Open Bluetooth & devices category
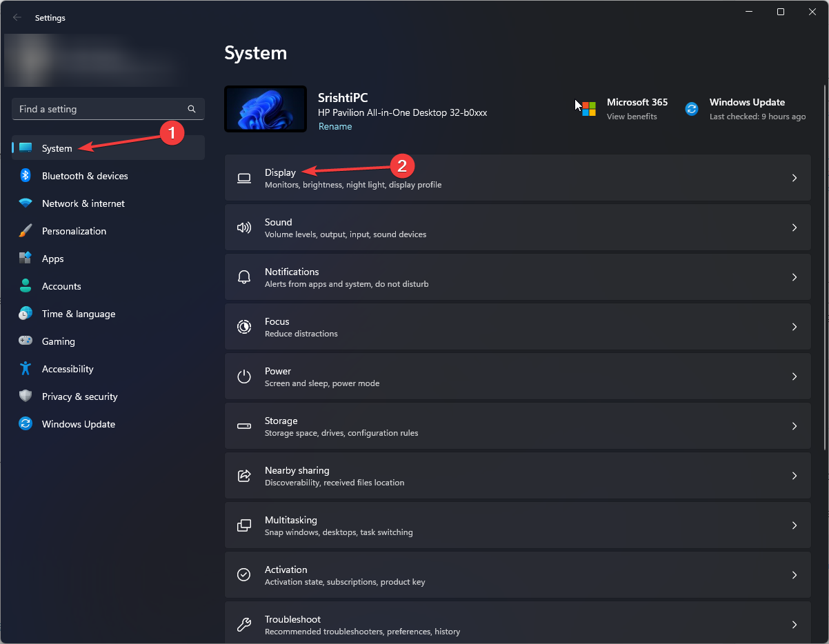829x644 pixels. [x=108, y=176]
